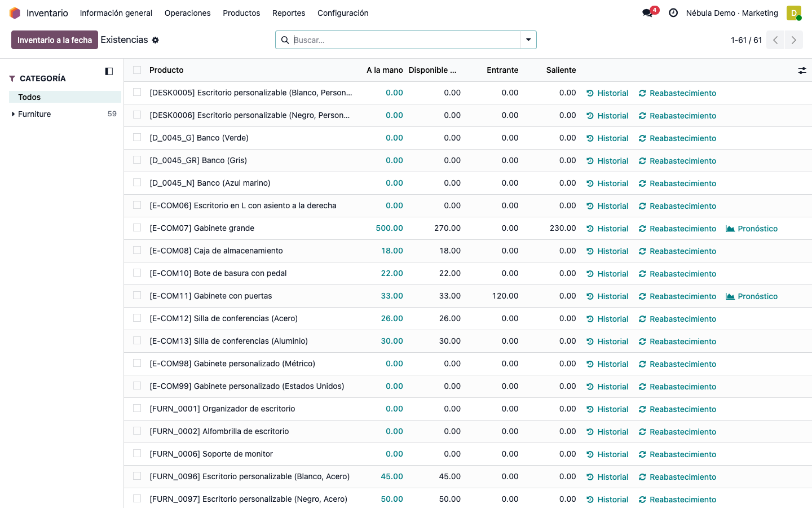This screenshot has width=812, height=508.
Task: Sort by the Saliente column header
Action: (561, 70)
